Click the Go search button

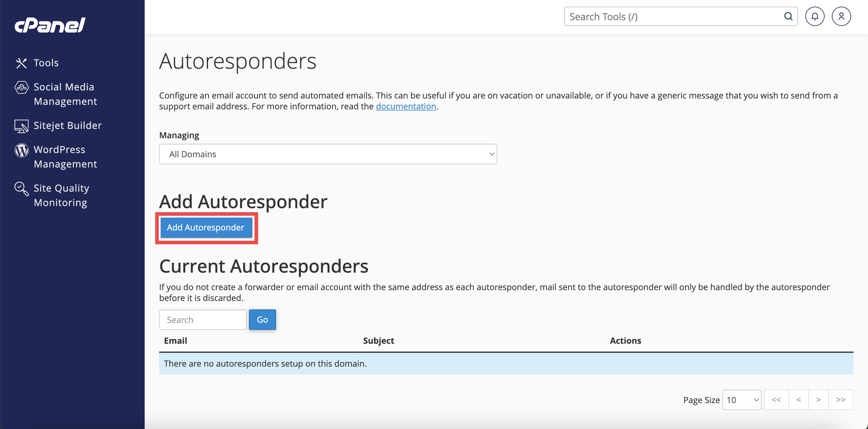click(262, 320)
